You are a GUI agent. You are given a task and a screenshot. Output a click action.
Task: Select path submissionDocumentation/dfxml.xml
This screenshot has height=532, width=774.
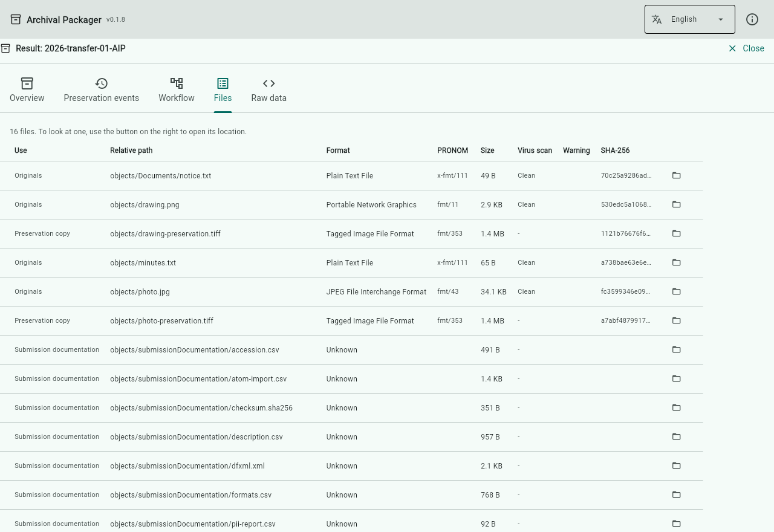[x=187, y=466]
